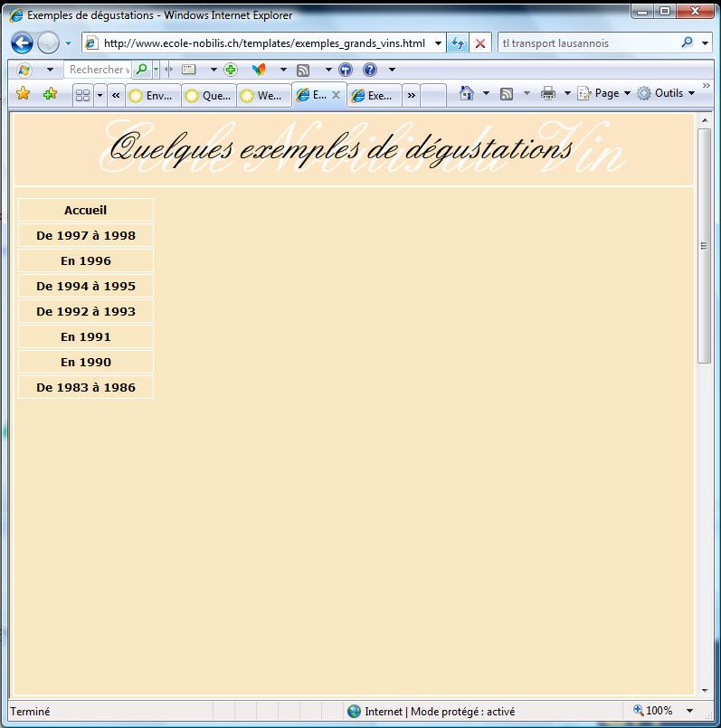Open the Accueil link
The width and height of the screenshot is (721, 728).
pyautogui.click(x=85, y=211)
